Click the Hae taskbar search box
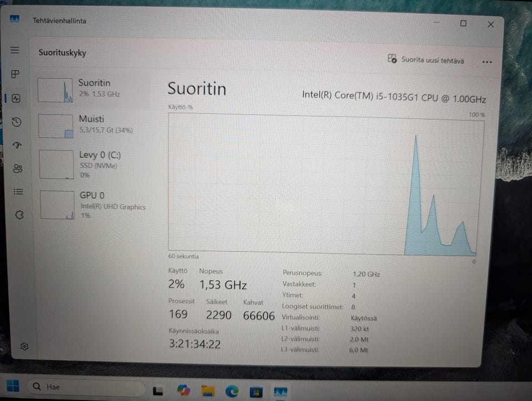532x401 pixels. [86, 387]
